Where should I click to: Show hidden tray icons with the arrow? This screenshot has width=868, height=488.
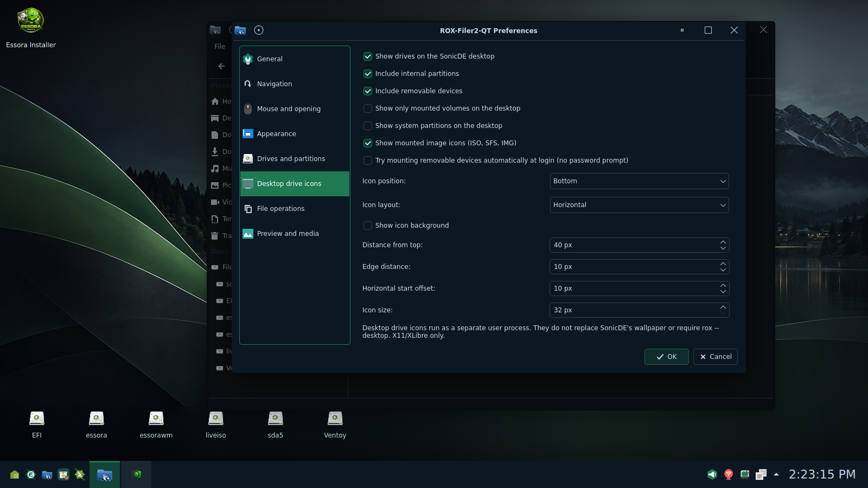[776, 474]
